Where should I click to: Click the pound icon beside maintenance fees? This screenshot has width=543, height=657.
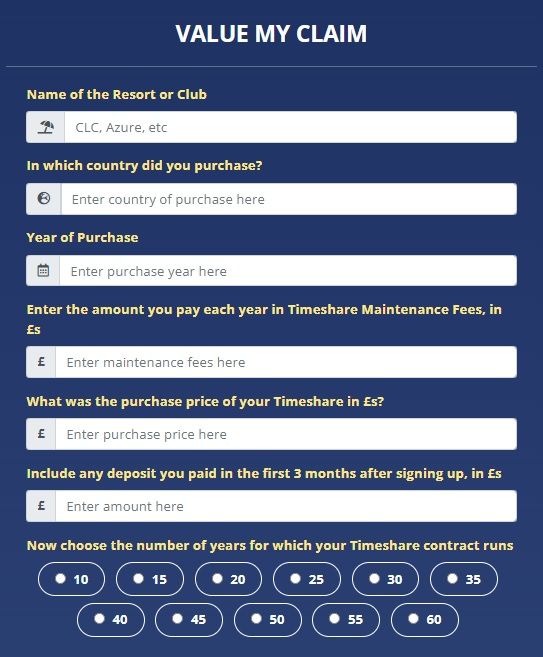(41, 362)
